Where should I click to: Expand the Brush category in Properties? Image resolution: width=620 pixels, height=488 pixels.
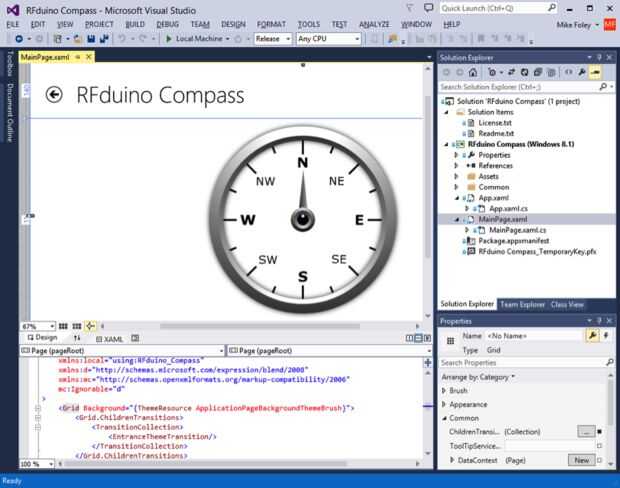[x=444, y=390]
